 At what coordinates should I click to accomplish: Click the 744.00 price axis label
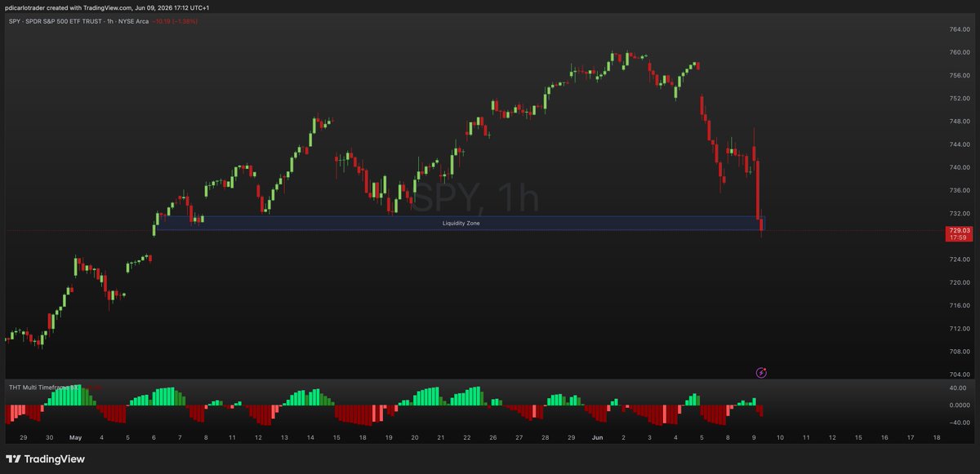click(x=959, y=144)
